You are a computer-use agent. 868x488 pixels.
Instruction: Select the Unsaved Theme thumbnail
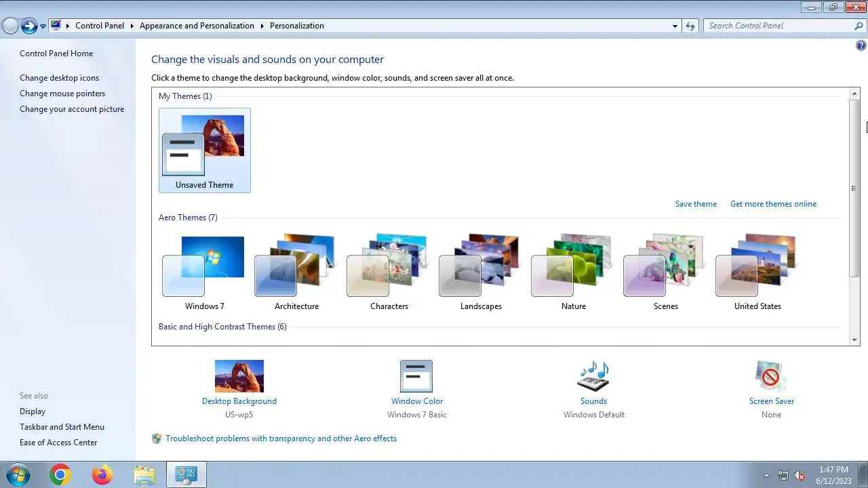[204, 150]
